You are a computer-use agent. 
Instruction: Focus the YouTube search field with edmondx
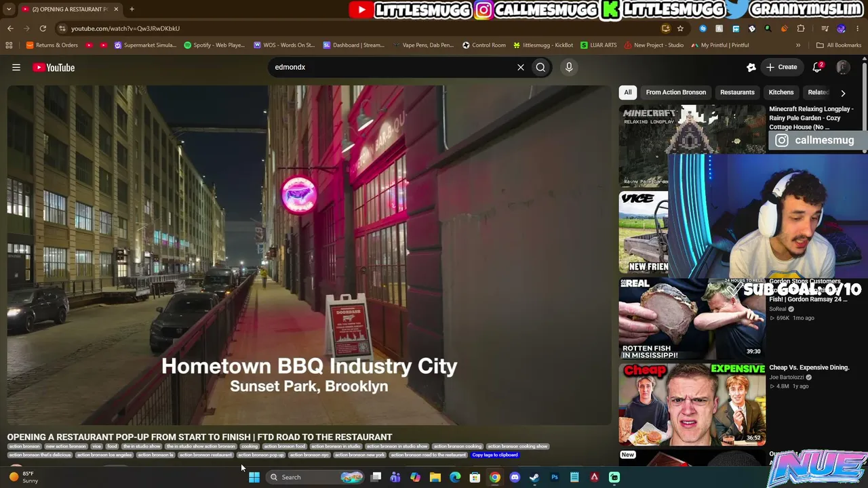click(393, 67)
